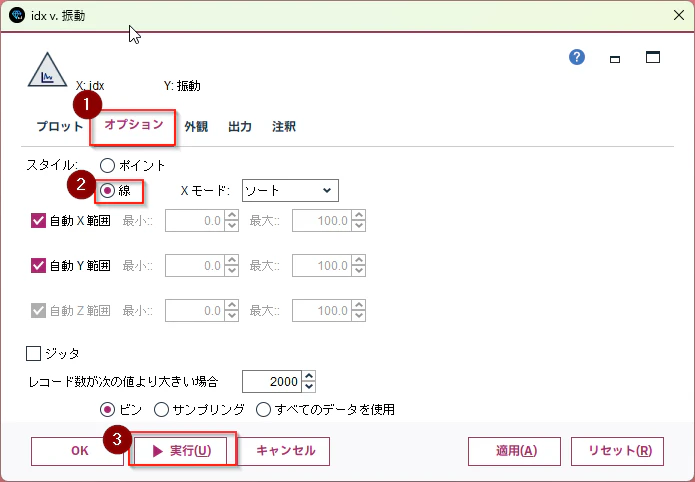Click the Z range 最大 value field

(322, 310)
